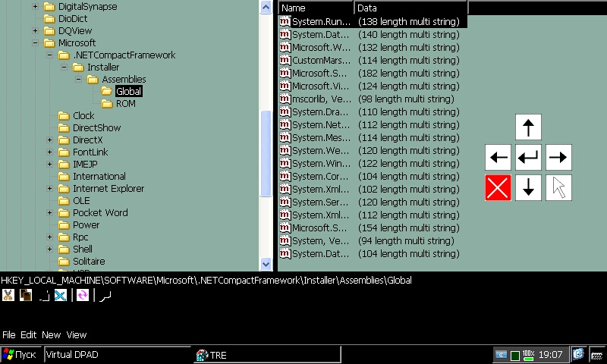This screenshot has width=607, height=364.
Task: Select the International key
Action: pyautogui.click(x=99, y=176)
